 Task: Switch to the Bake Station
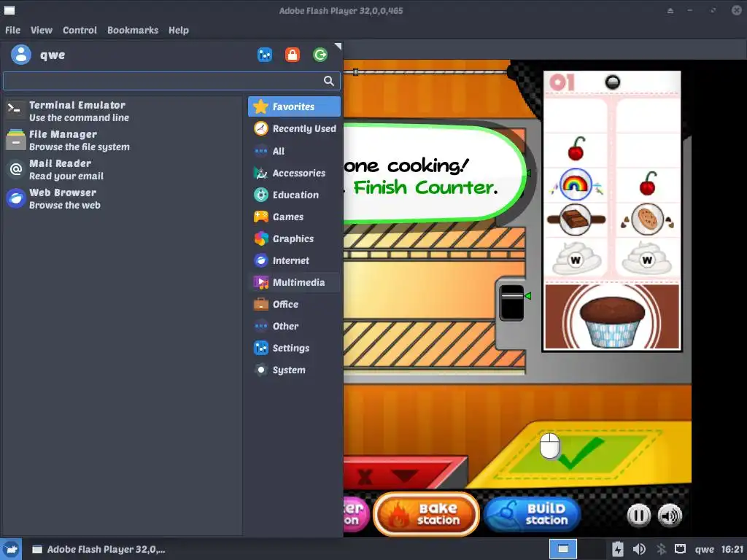[426, 514]
